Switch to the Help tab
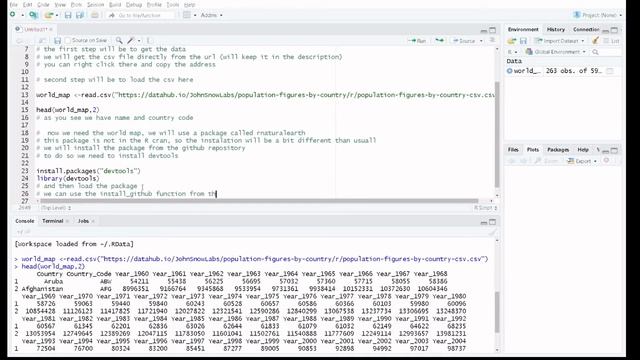This screenshot has width=640, height=360. pyautogui.click(x=583, y=150)
